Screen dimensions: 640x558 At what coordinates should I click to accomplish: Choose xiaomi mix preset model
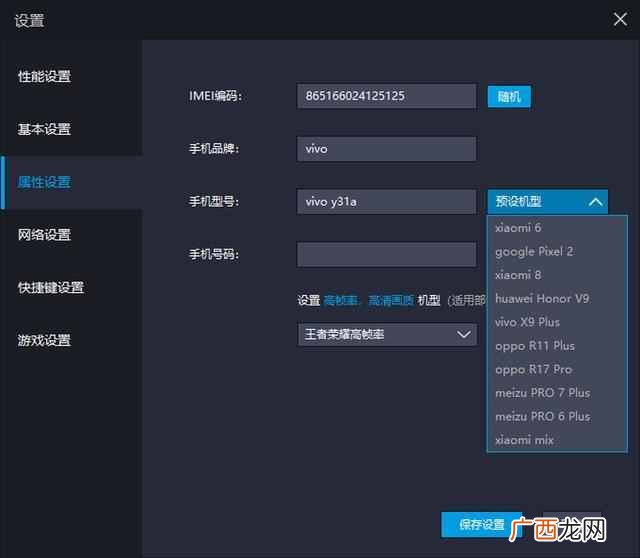[557, 440]
